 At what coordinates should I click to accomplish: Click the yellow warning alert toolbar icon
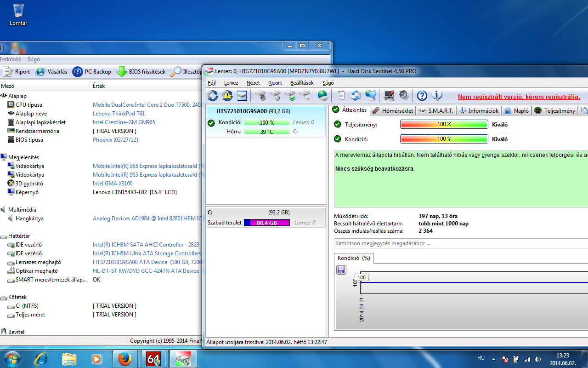point(227,96)
